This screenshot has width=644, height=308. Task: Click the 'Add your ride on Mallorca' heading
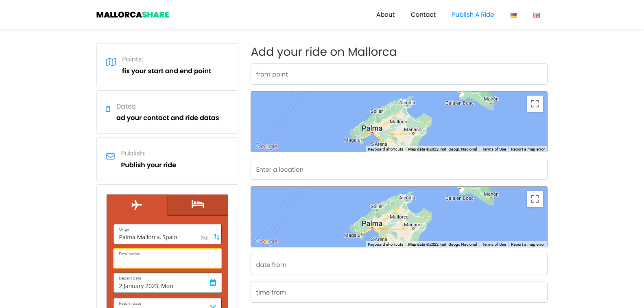tap(324, 52)
